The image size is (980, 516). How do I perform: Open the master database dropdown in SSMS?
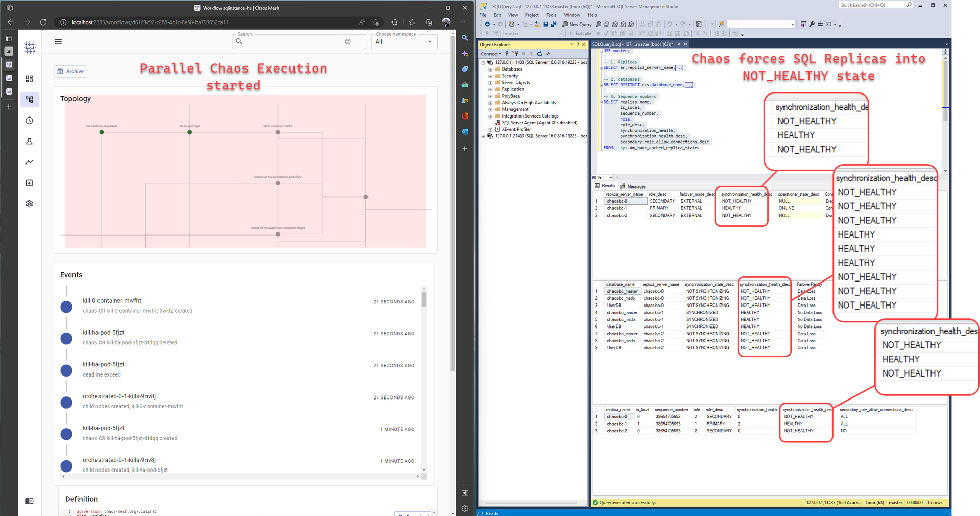tap(533, 34)
